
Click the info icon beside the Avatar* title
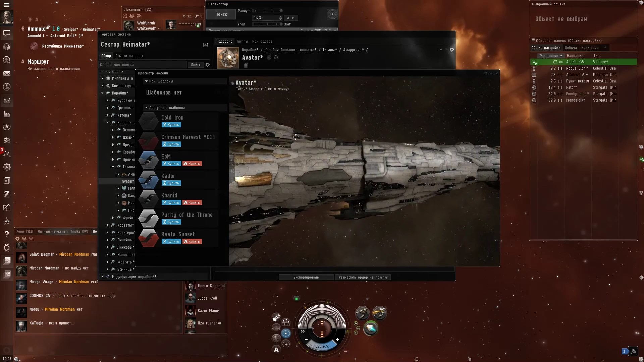pyautogui.click(x=269, y=57)
